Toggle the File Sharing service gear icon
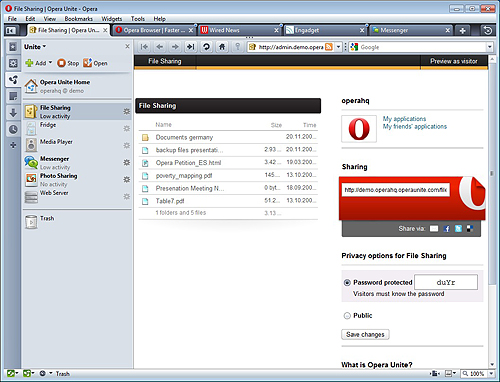 pyautogui.click(x=127, y=111)
